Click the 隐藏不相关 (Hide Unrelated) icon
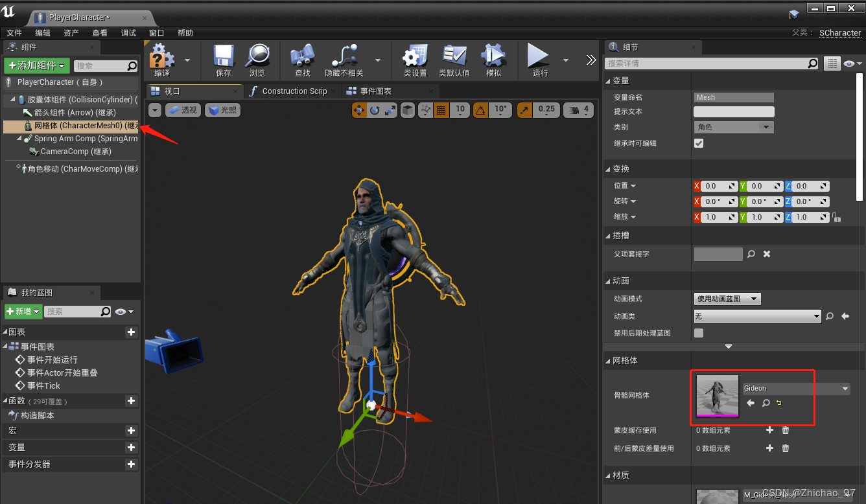The height and width of the screenshot is (504, 866). coord(344,56)
